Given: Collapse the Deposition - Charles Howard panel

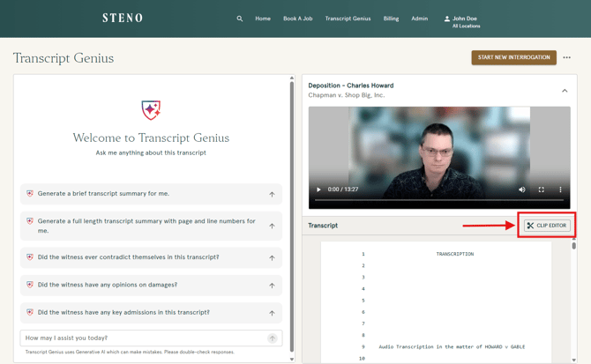Looking at the screenshot, I should pos(565,91).
